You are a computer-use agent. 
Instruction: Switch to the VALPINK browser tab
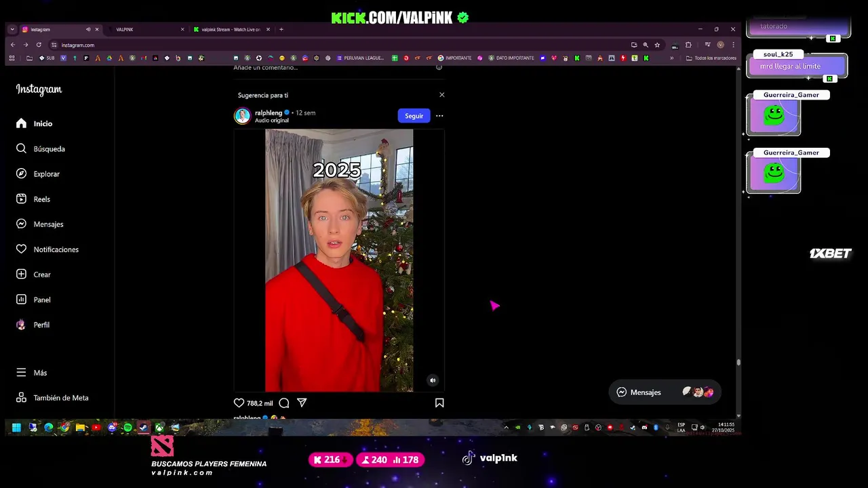click(x=146, y=29)
